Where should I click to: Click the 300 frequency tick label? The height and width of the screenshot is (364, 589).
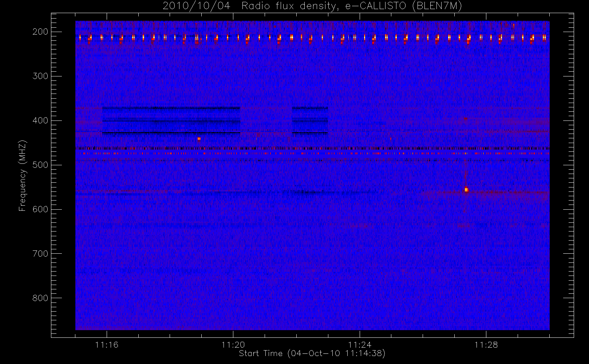click(40, 76)
